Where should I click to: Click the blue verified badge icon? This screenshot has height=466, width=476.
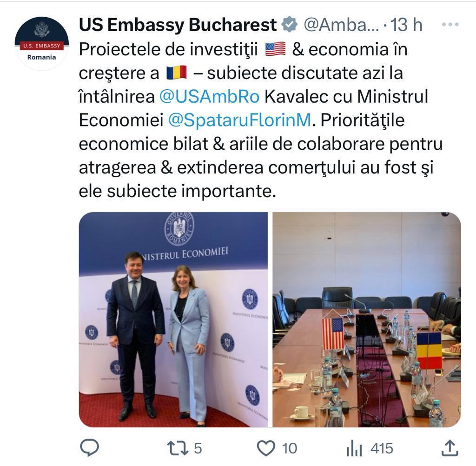pyautogui.click(x=290, y=25)
